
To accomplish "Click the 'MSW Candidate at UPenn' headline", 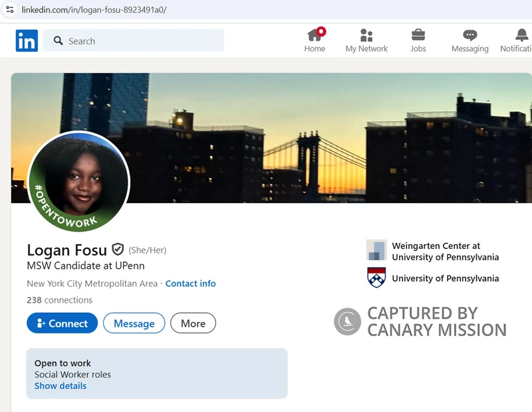I will 86,266.
